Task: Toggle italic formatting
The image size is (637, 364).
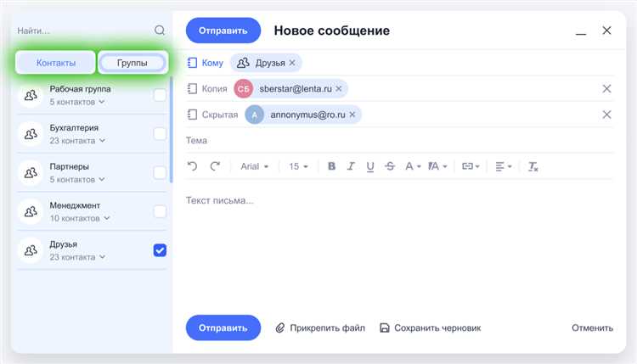Action: click(x=351, y=166)
